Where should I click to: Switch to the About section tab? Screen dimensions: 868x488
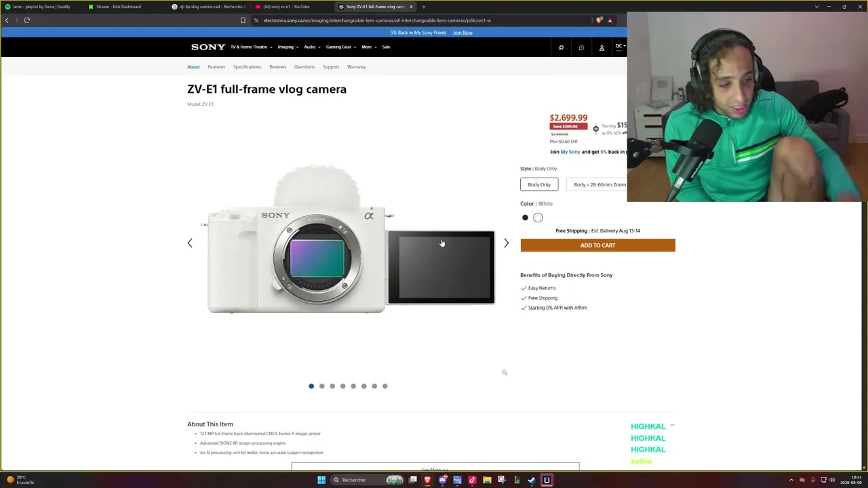click(x=193, y=66)
